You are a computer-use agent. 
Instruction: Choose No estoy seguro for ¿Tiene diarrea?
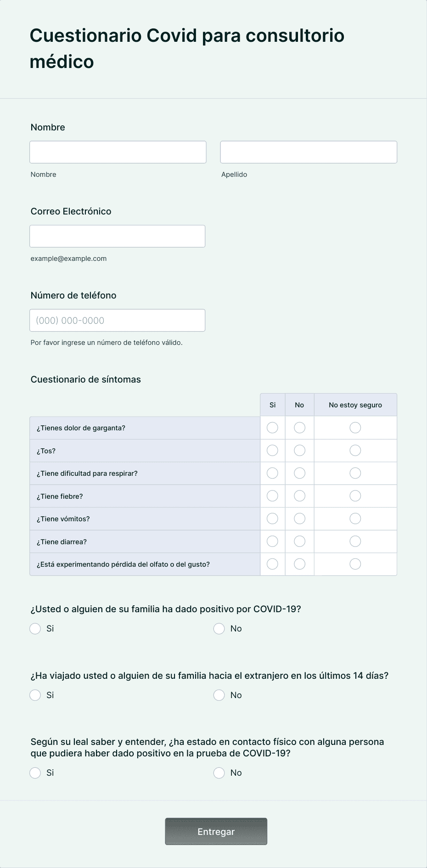tap(355, 541)
